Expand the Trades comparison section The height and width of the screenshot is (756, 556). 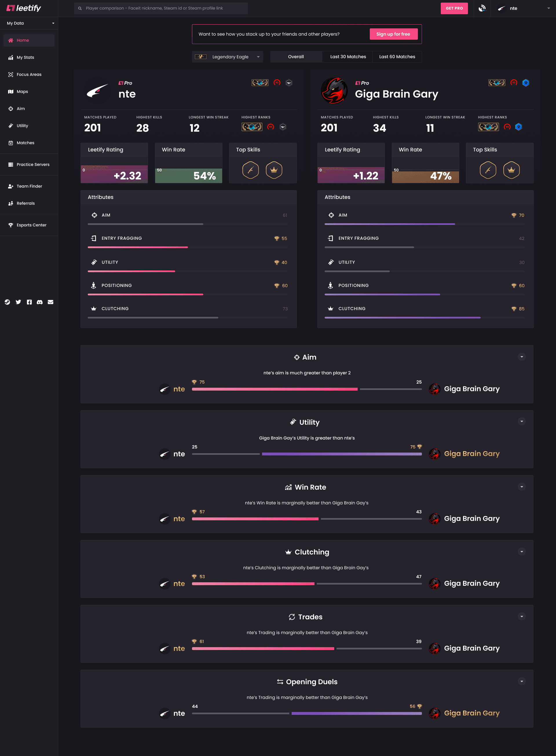522,616
